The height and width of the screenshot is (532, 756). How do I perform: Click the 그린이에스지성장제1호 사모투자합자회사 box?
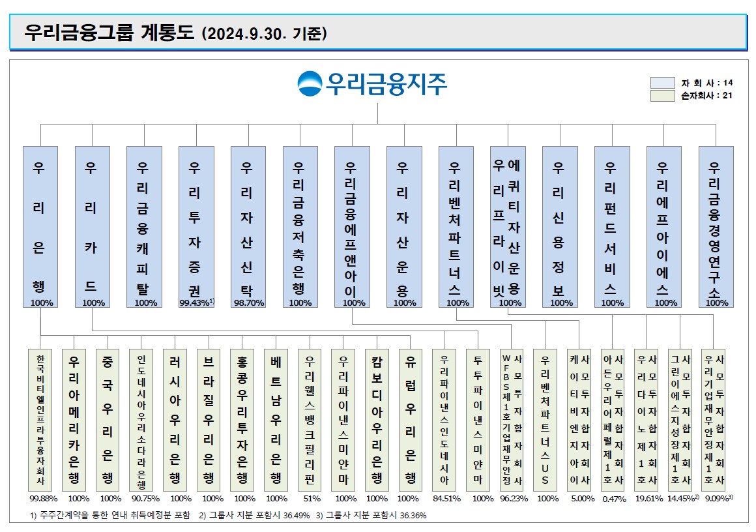(680, 420)
